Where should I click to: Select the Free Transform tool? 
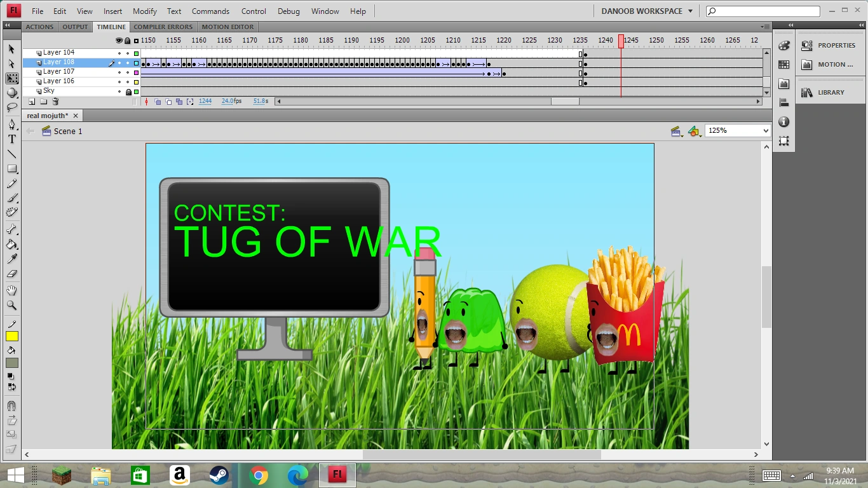pyautogui.click(x=11, y=78)
